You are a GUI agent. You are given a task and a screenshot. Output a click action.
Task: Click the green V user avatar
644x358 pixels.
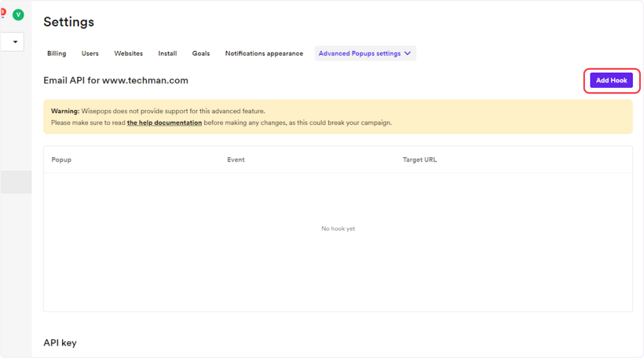click(18, 14)
